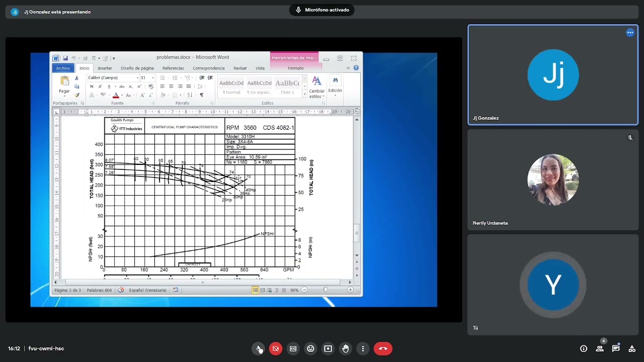This screenshot has width=644, height=362.
Task: Open the Meet participants people icon
Action: point(600,348)
